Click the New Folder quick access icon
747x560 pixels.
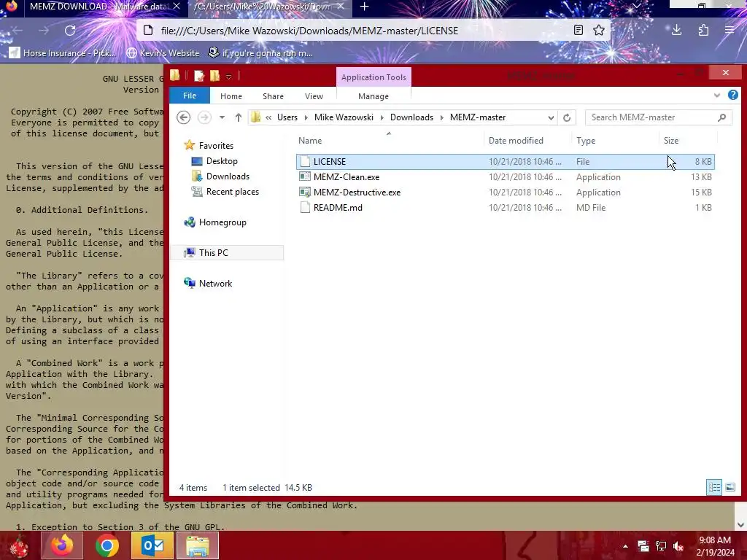(215, 76)
